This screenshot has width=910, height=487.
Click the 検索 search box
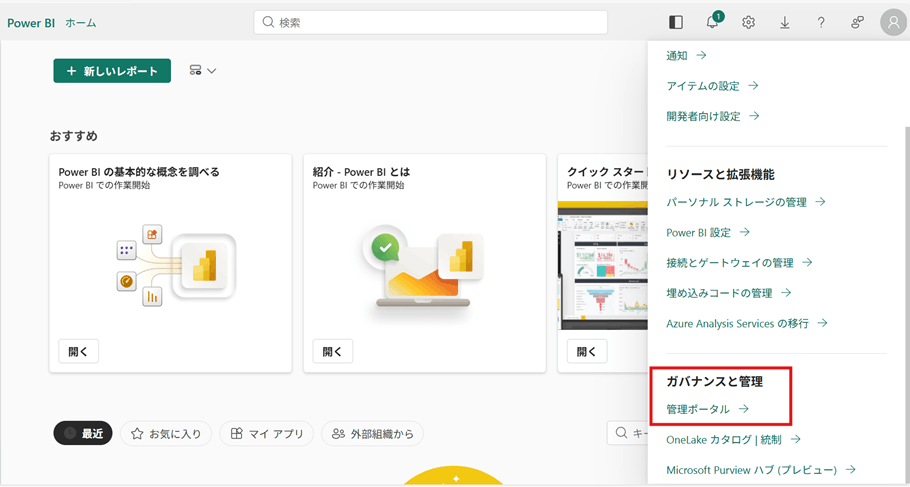(430, 22)
